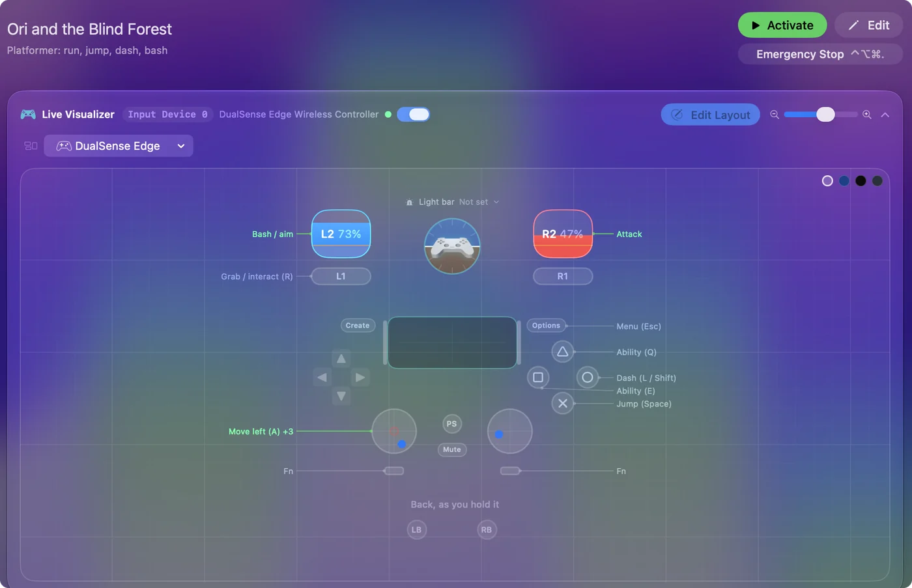Click the zoom out magnifier icon

(775, 115)
